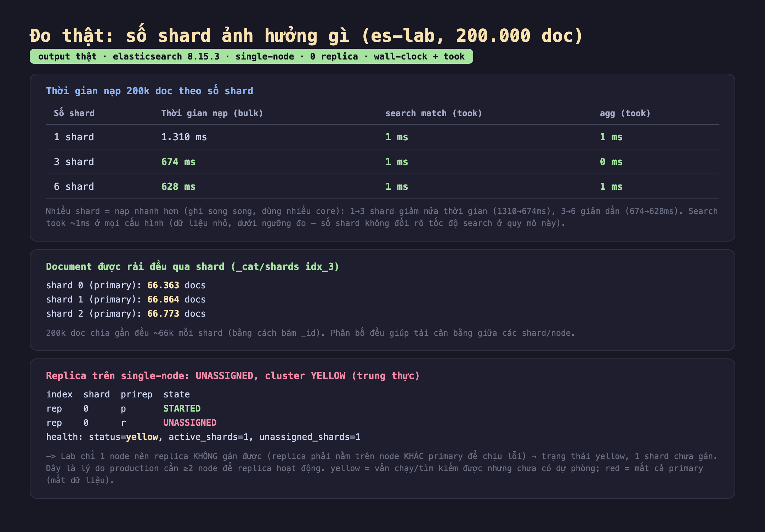Click column header 'search match (took)'
Viewport: 765px width, 532px height.
(x=433, y=113)
